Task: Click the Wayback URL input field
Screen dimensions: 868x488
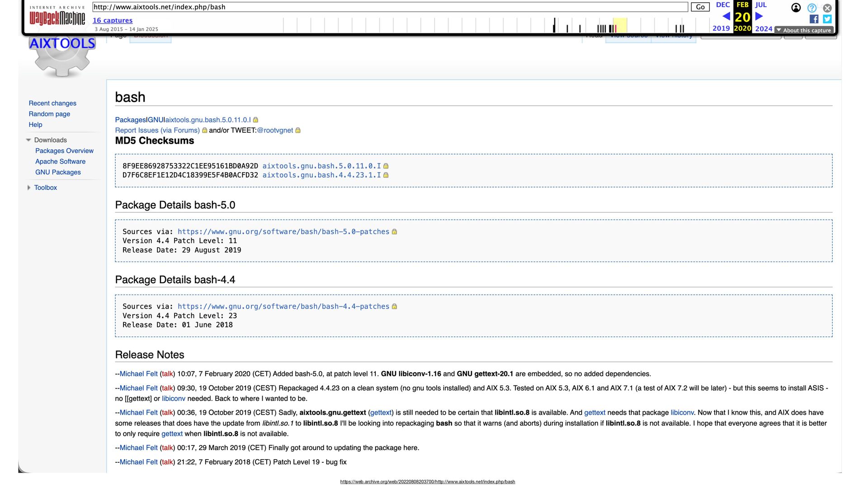Action: [390, 7]
